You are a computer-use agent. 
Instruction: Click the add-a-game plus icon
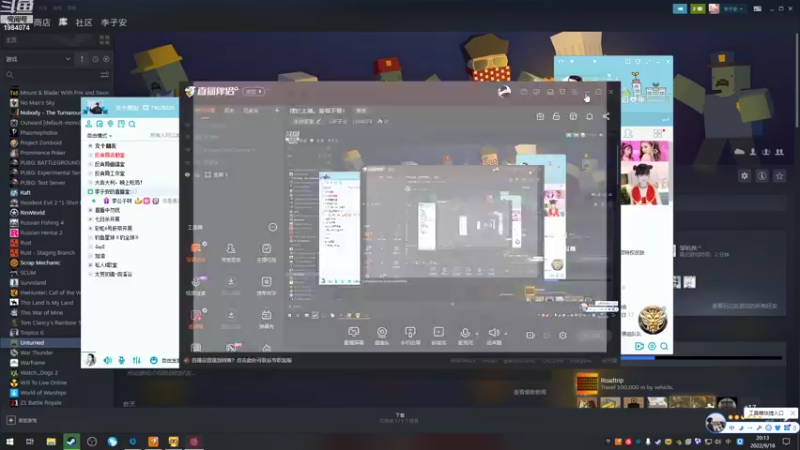pos(11,420)
